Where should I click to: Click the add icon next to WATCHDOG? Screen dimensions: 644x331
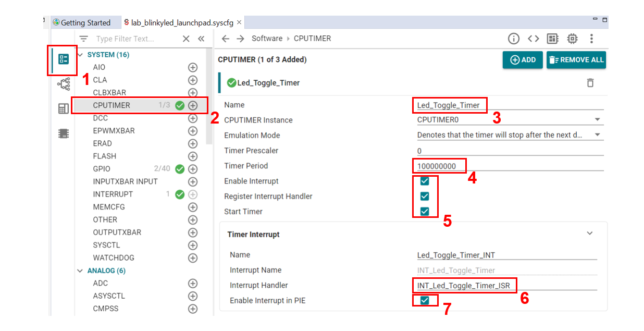[193, 258]
